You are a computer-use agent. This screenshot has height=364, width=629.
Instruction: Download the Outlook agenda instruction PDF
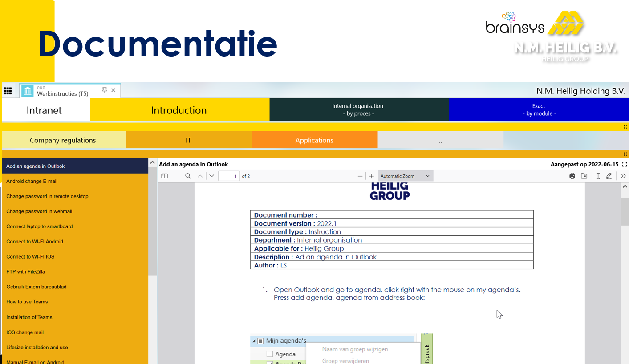[x=584, y=176]
